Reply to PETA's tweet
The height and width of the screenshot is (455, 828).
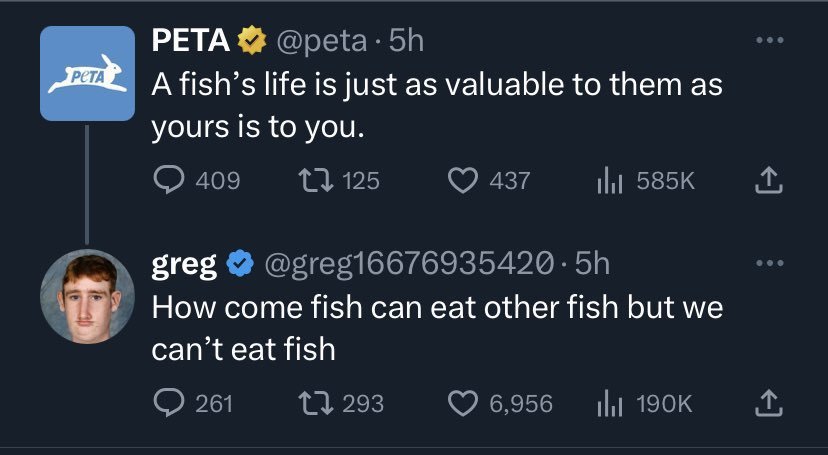(168, 181)
